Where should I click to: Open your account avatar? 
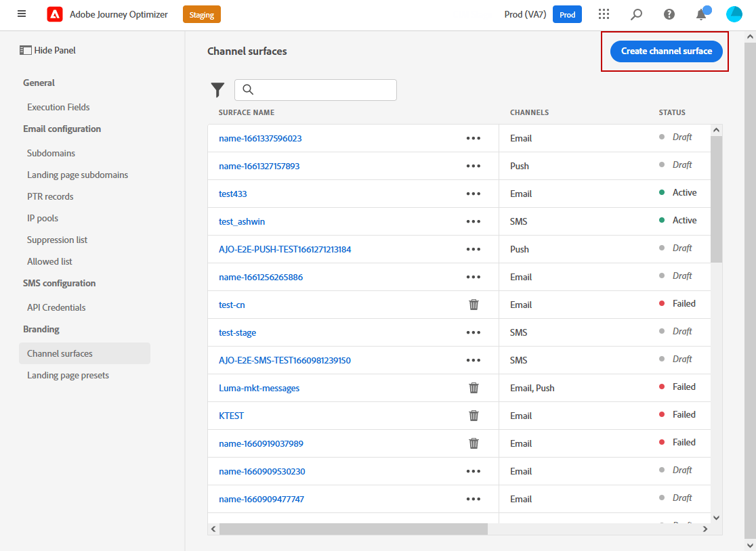(x=734, y=14)
